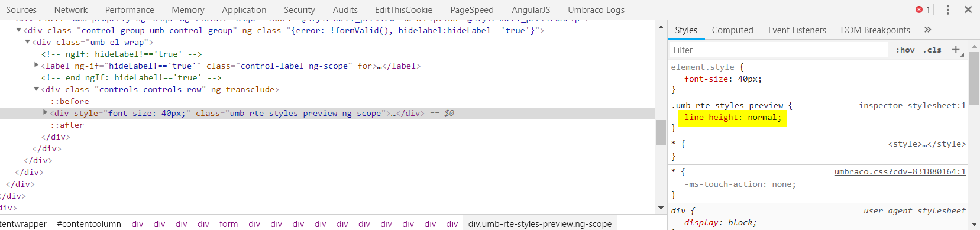Open the Event Listeners sidebar tab
Image resolution: width=980 pixels, height=230 pixels.
tap(797, 30)
